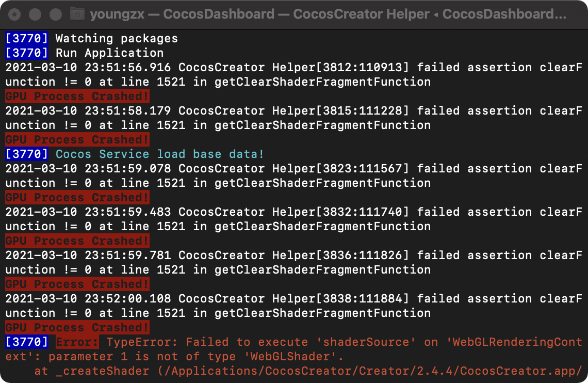Click the gray zoom window button
The height and width of the screenshot is (383, 588).
[x=56, y=14]
